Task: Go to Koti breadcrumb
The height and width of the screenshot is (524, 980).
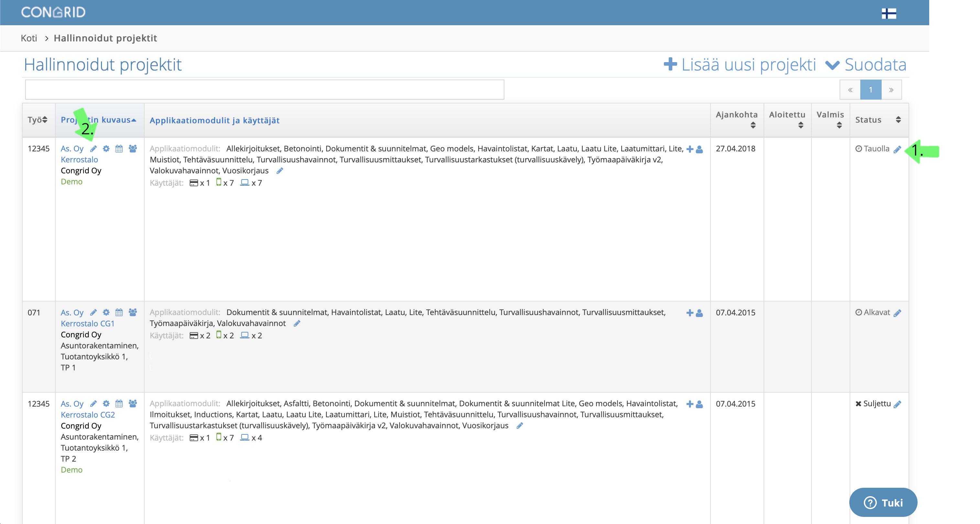Action: (29, 38)
